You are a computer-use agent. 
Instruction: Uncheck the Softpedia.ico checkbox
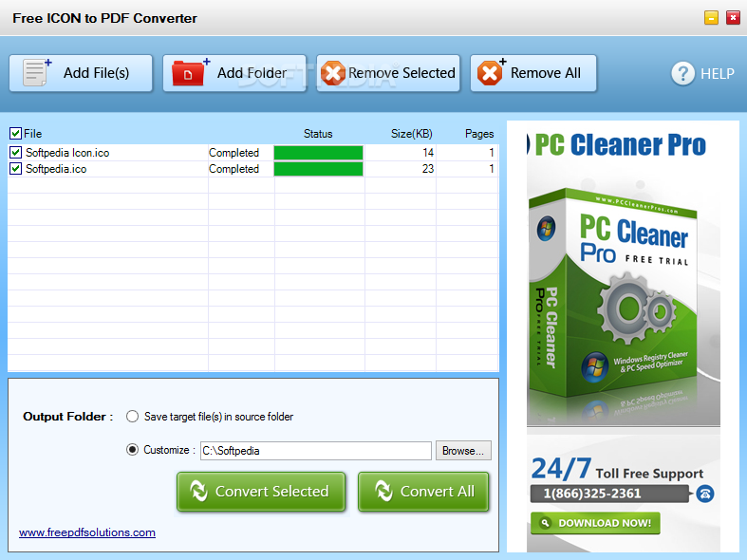15,169
